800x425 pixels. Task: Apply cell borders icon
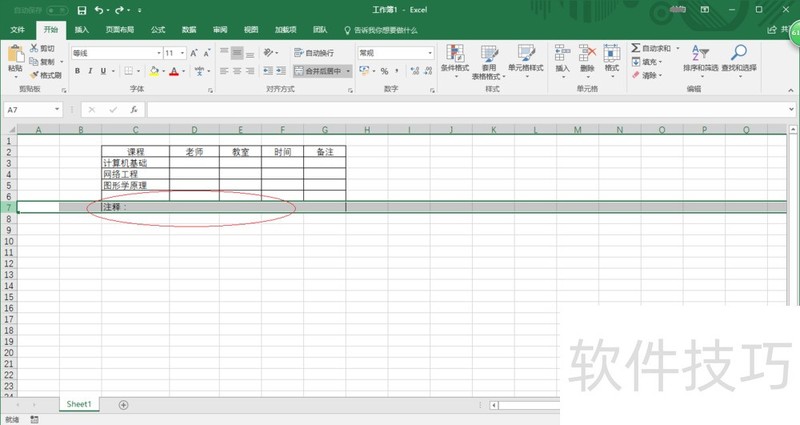[129, 71]
